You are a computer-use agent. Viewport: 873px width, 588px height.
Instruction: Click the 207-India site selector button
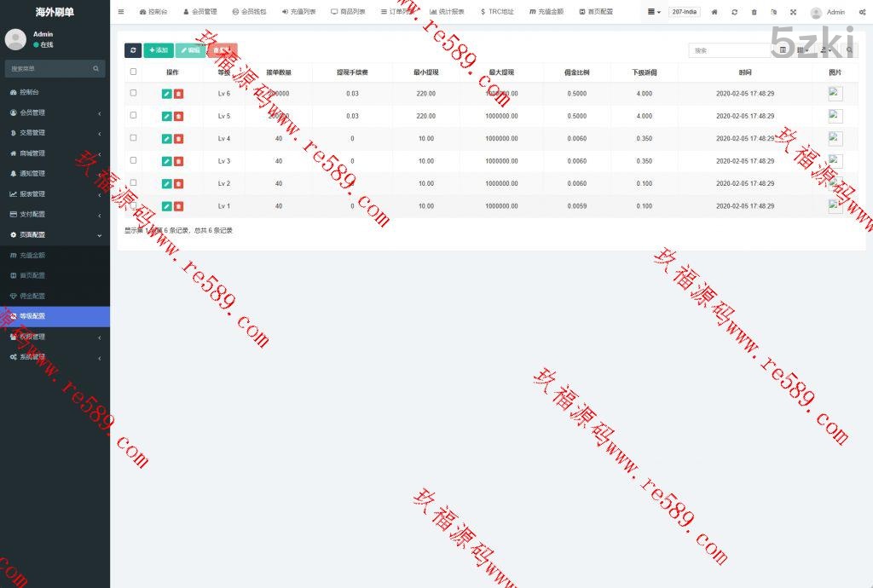point(685,12)
